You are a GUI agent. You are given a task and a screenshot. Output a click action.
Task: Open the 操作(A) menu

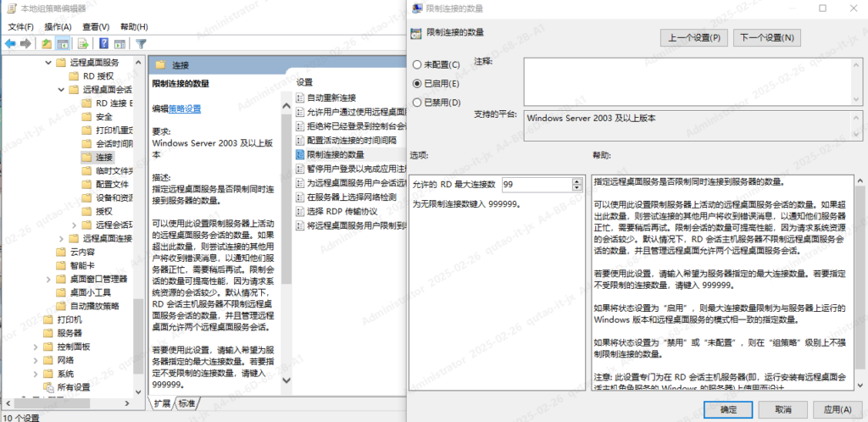58,26
